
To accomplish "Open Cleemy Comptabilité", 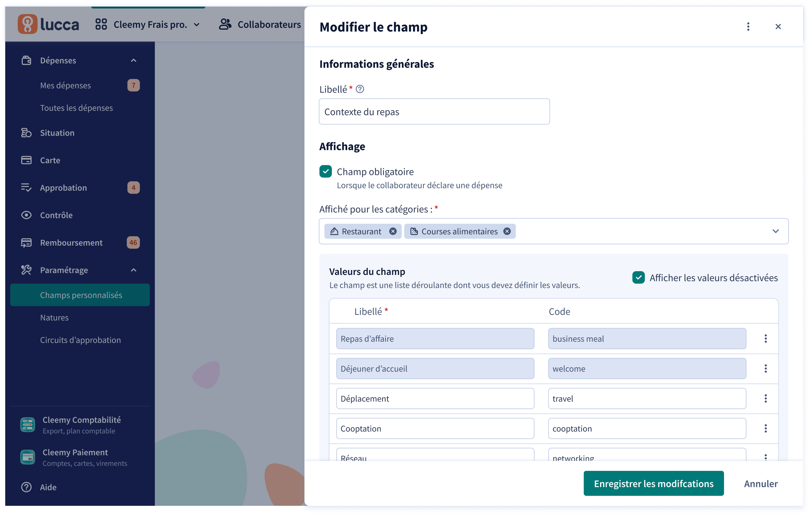I will click(x=82, y=425).
